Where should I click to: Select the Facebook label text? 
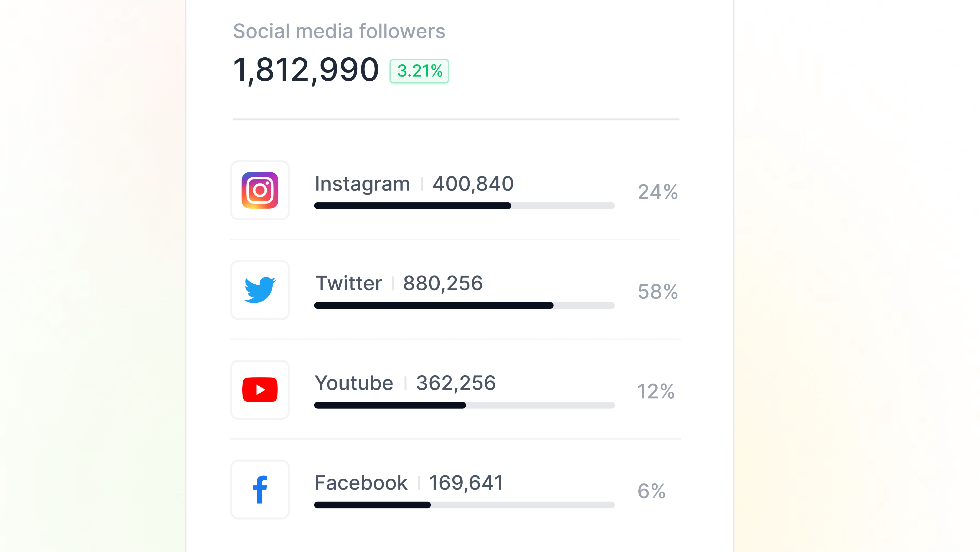(361, 483)
